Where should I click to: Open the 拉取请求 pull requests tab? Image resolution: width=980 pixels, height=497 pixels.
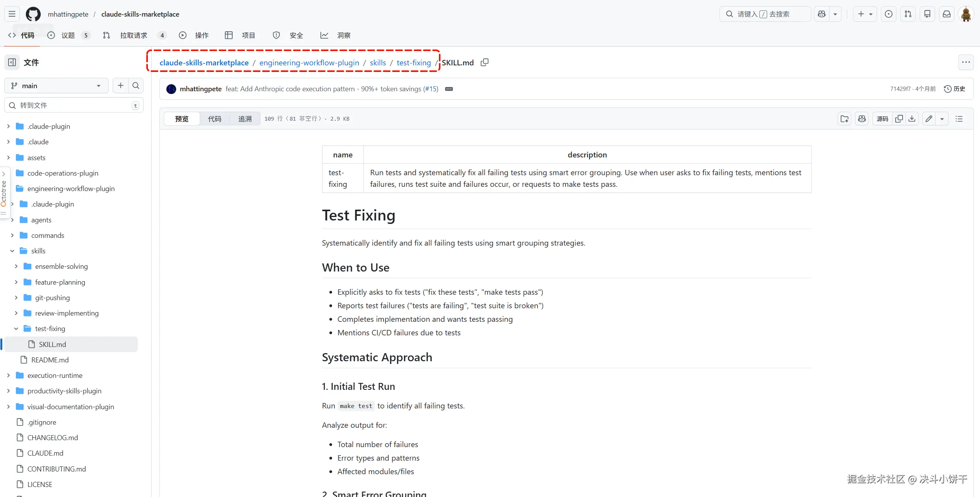(133, 35)
